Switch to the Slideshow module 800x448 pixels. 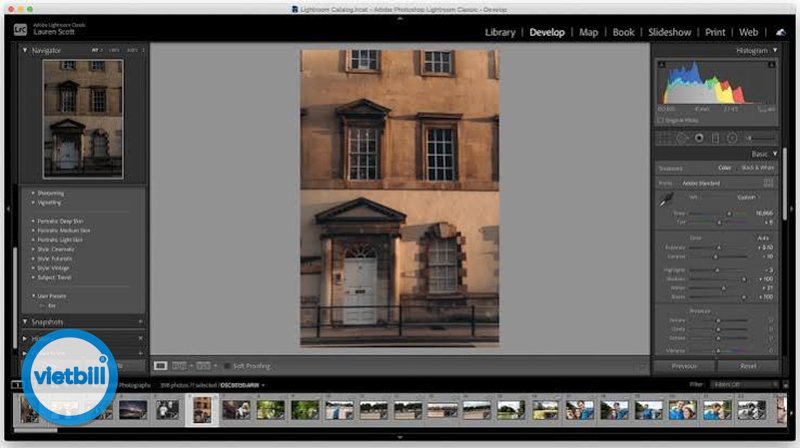[669, 32]
